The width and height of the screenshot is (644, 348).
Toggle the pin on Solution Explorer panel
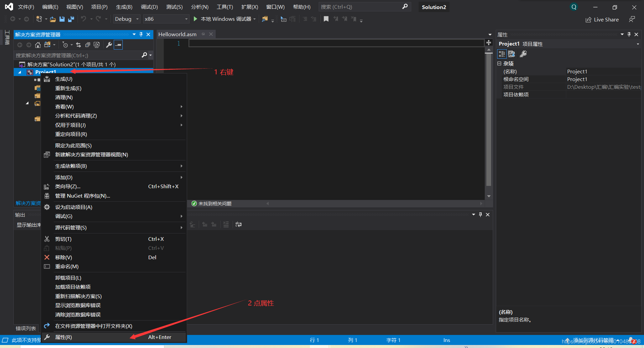coord(141,34)
